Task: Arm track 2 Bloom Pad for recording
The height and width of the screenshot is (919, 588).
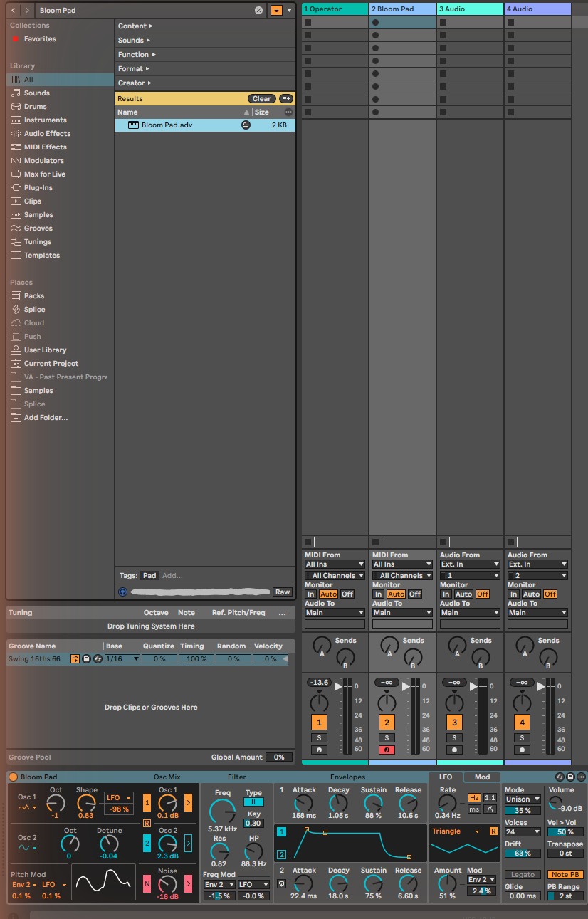Action: pyautogui.click(x=387, y=750)
